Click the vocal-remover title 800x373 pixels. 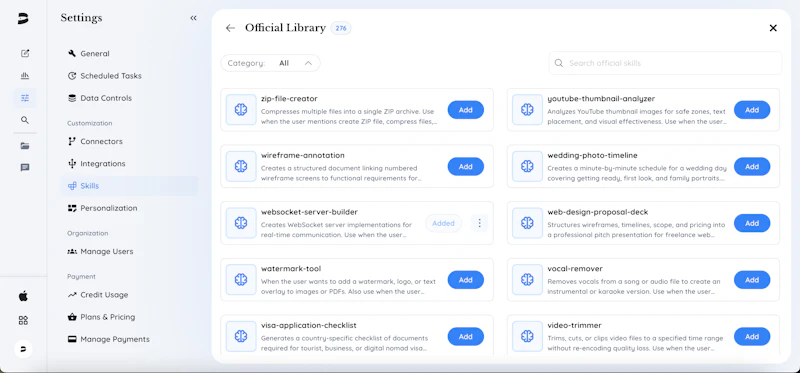point(575,268)
